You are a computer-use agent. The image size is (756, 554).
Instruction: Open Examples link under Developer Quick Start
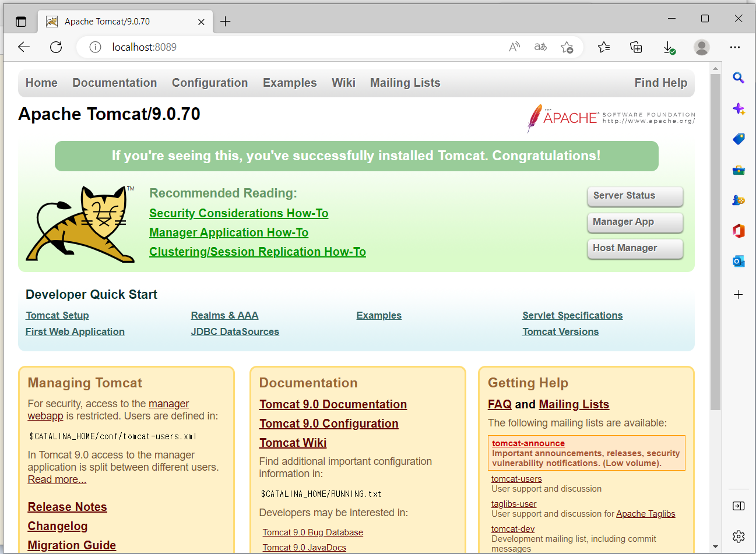(x=379, y=315)
